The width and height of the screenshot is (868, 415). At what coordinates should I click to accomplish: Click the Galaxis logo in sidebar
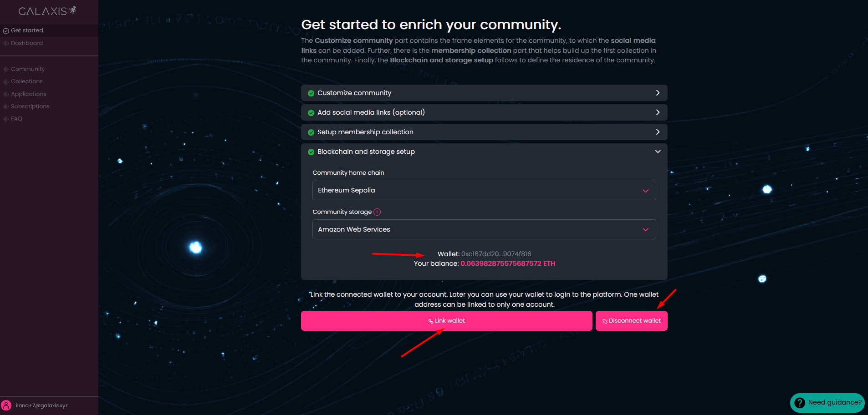47,11
